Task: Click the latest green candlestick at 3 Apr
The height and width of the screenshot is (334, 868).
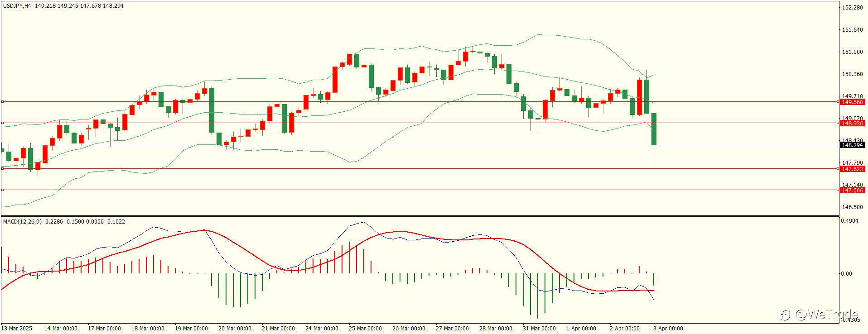Action: click(654, 129)
